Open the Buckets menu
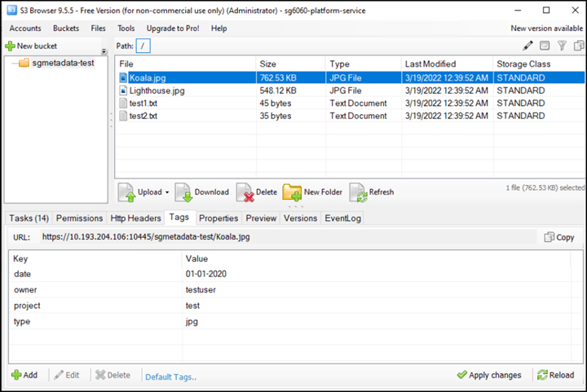587x392 pixels. 66,29
